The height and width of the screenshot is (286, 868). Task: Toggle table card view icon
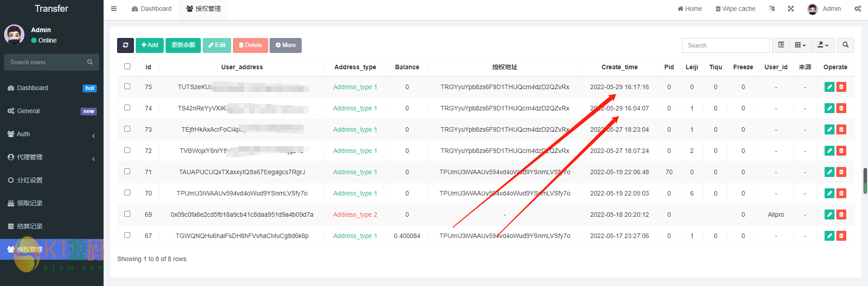click(x=781, y=45)
